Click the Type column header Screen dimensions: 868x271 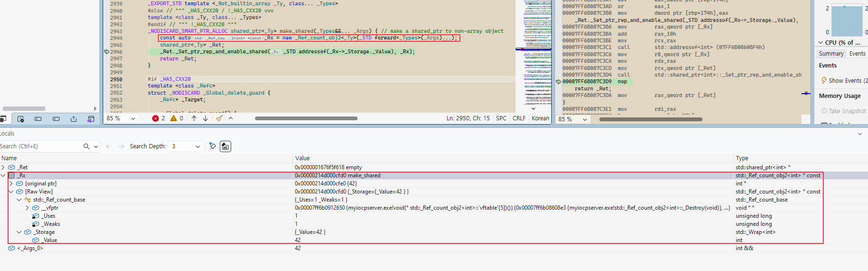(x=742, y=158)
